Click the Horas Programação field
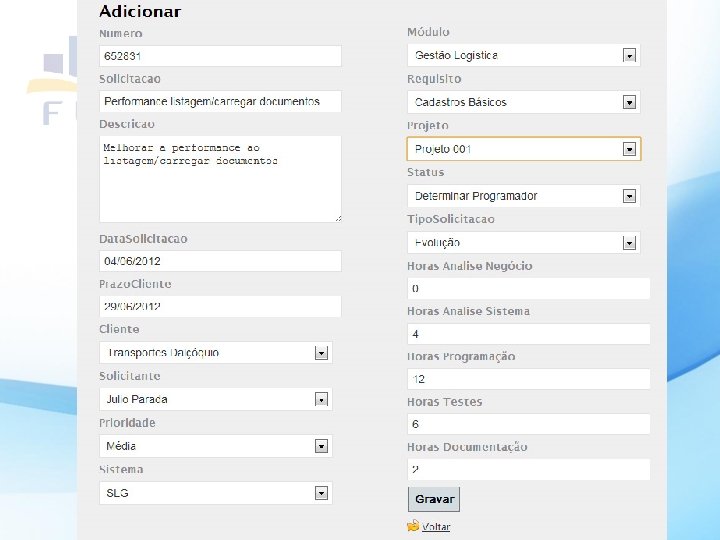This screenshot has height=540, width=720. 528,379
